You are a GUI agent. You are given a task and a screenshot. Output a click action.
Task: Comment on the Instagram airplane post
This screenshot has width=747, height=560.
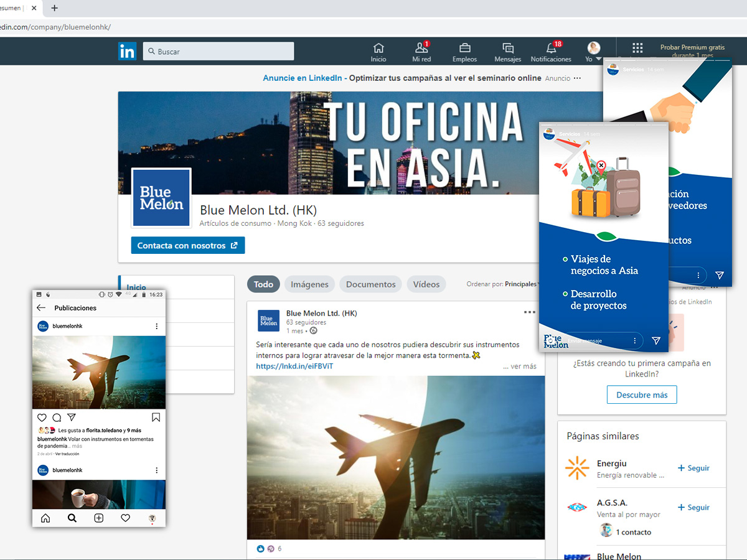click(57, 418)
